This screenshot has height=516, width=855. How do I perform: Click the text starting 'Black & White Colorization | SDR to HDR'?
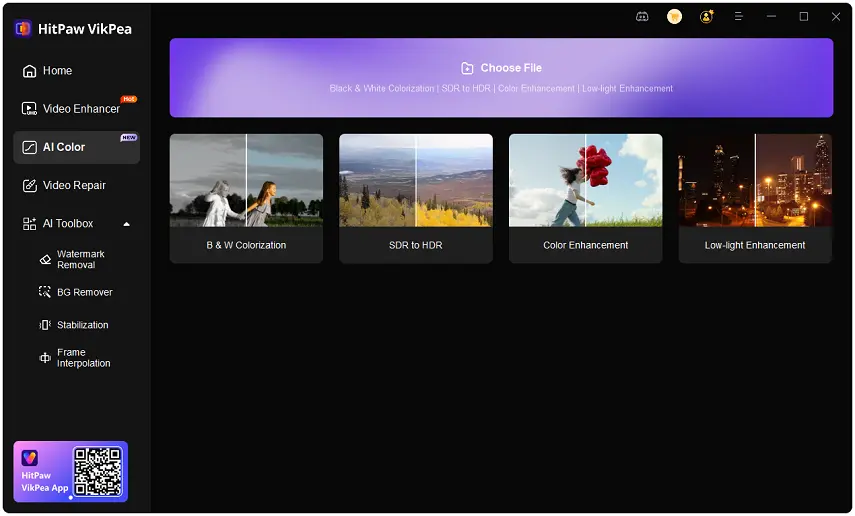click(501, 88)
